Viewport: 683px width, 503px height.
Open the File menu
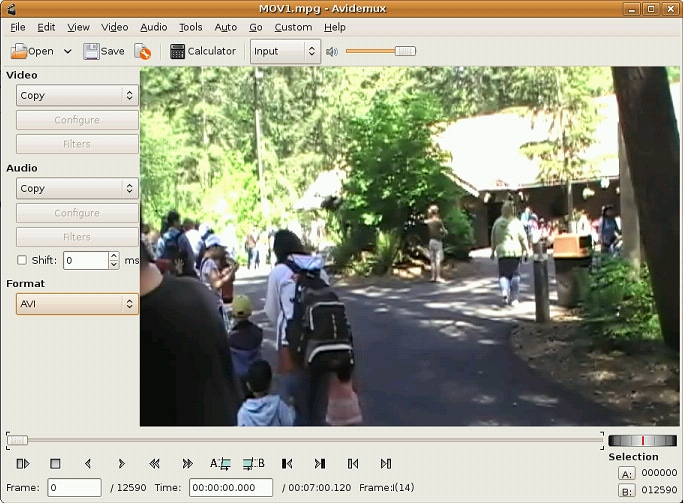[x=18, y=27]
